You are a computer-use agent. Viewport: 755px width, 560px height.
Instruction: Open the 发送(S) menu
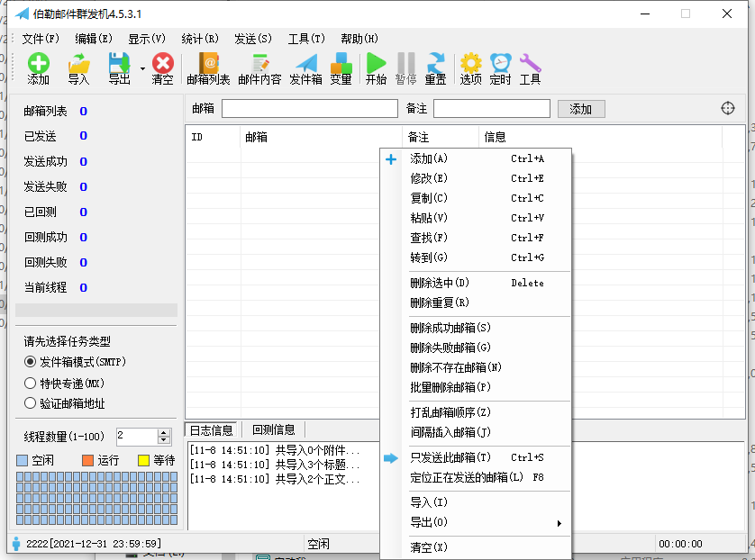253,39
